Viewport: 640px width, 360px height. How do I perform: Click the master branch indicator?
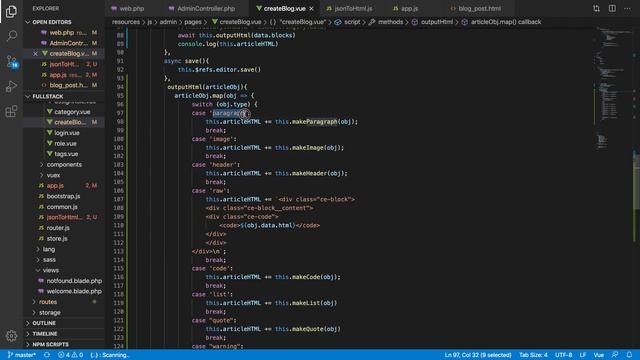click(x=22, y=355)
